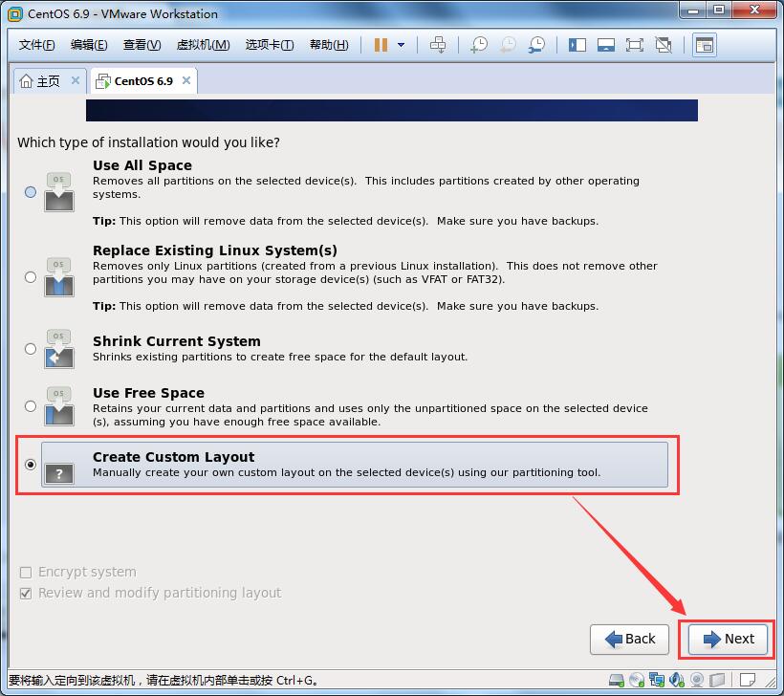Open the 查看(V) menu
Screen dimensions: 784x696
[x=142, y=45]
